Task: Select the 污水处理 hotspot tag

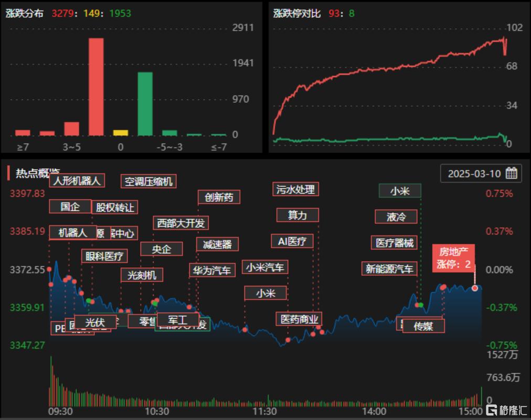Action: 295,189
